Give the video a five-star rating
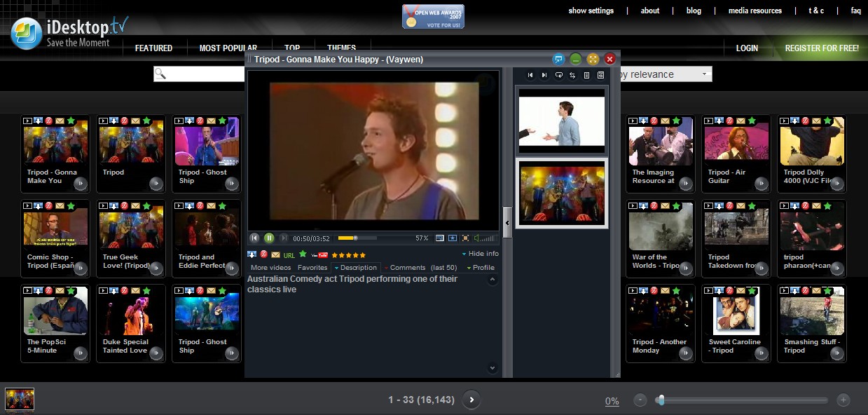The width and height of the screenshot is (868, 415). pyautogui.click(x=362, y=254)
